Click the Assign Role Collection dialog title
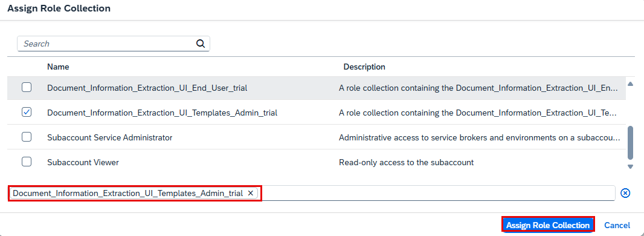Screen dimensions: 644x236 point(59,8)
